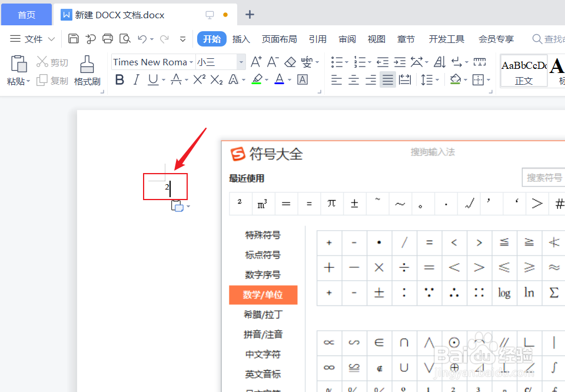The image size is (565, 392).
Task: Select the 希腊/拉丁 symbol category
Action: (263, 314)
